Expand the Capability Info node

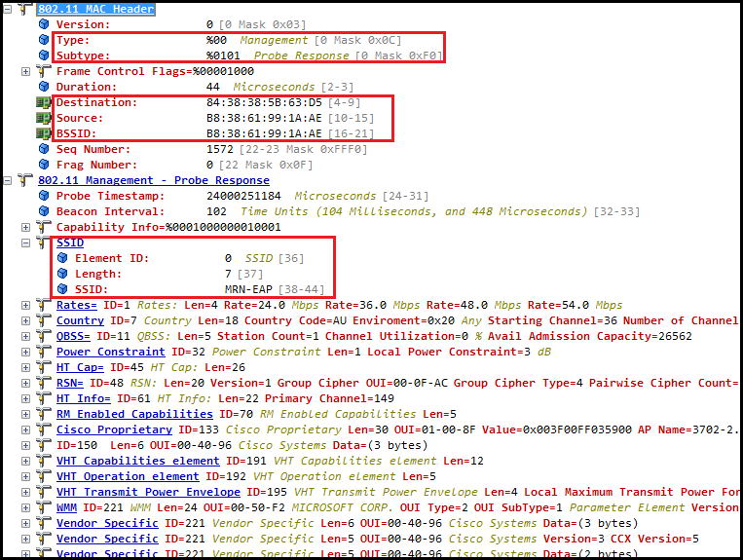[x=26, y=227]
